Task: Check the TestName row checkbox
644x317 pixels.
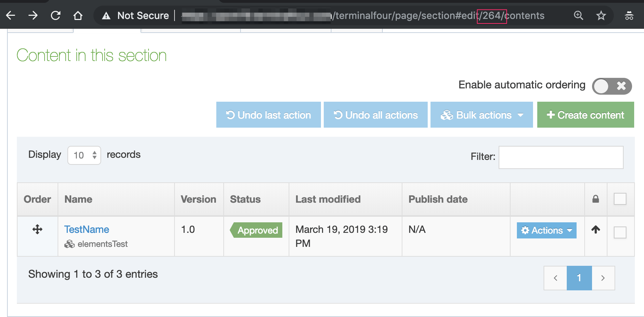Action: tap(620, 232)
